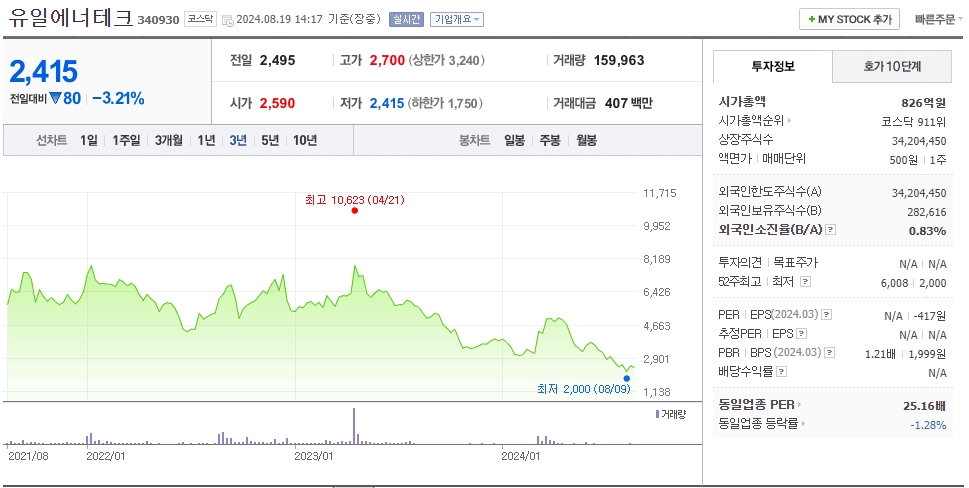Viewport: 969px width, 488px height.
Task: Open the 동일업종 PER link
Action: tap(759, 405)
